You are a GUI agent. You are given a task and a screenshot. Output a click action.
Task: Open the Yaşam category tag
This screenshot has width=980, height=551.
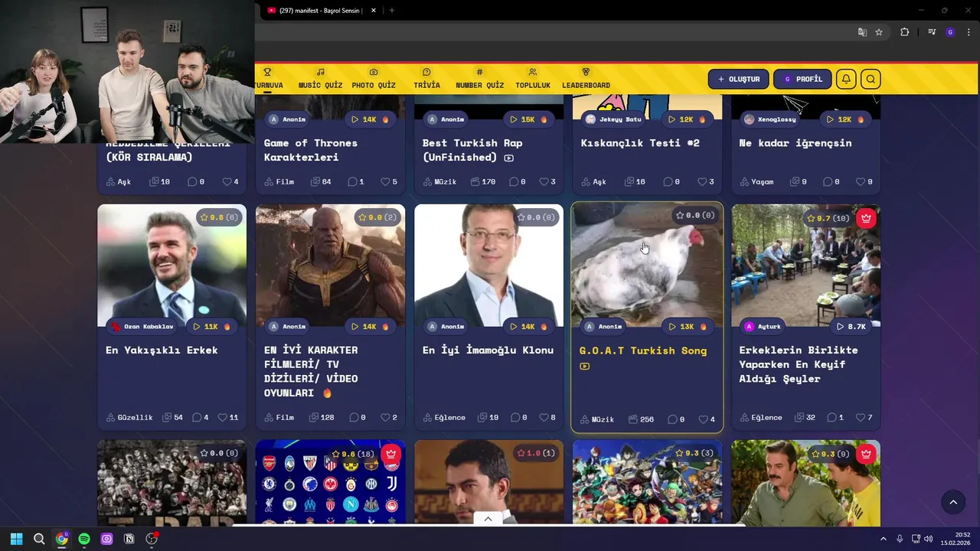click(756, 181)
